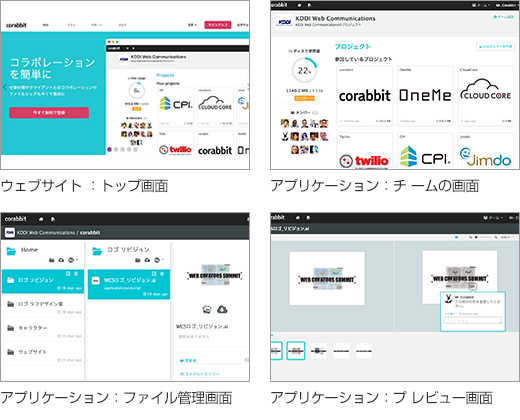Select the second carousel dot on website
This screenshot has width=520, height=420.
click(116, 150)
